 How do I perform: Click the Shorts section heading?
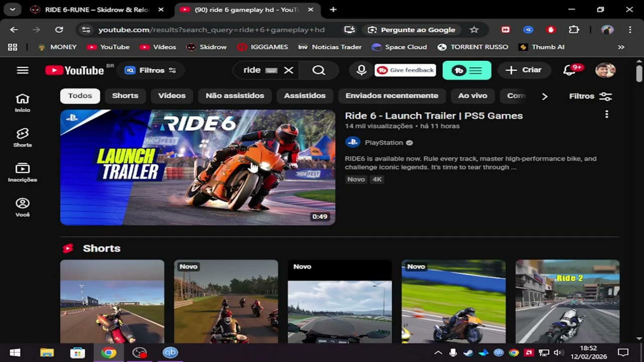point(102,248)
